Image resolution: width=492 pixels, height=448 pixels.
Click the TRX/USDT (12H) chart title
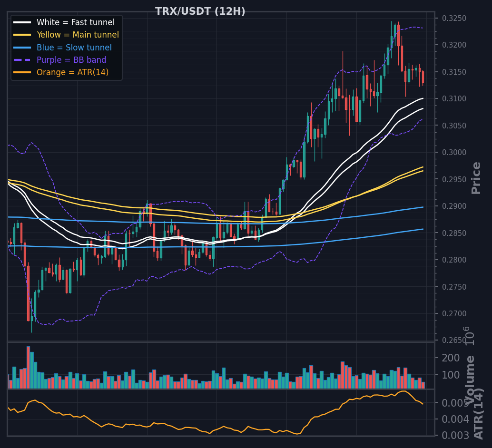pos(200,11)
